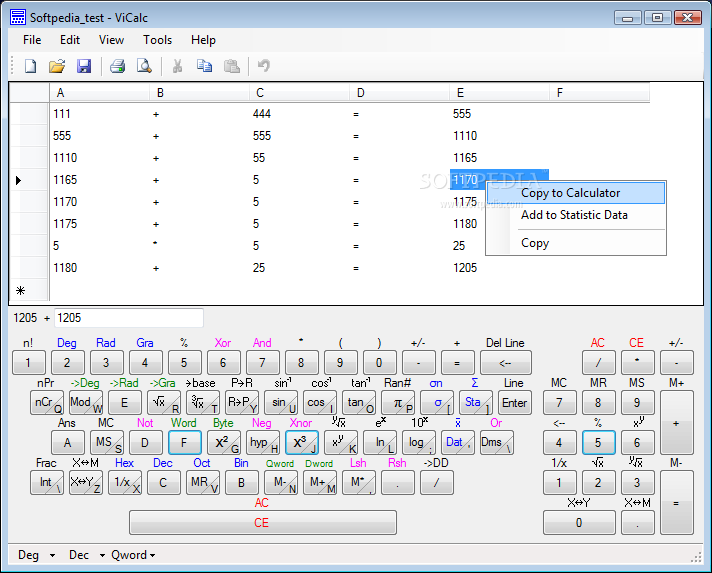
Task: Click the M+ key labeled M
Action: pyautogui.click(x=320, y=483)
